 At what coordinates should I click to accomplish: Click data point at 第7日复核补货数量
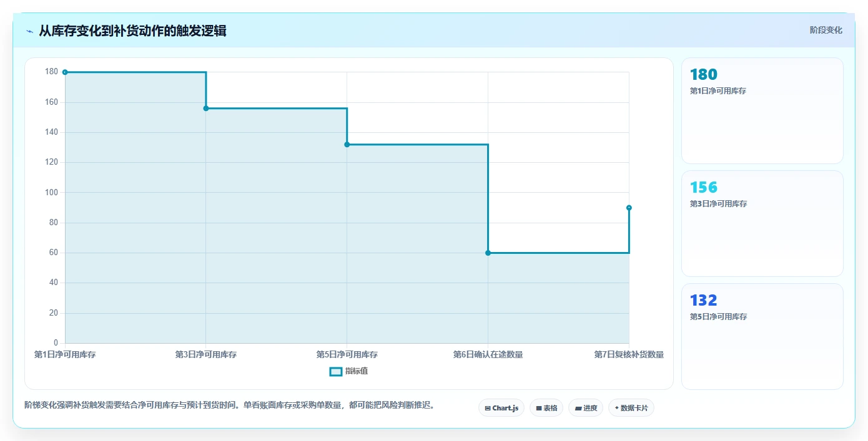tap(629, 208)
